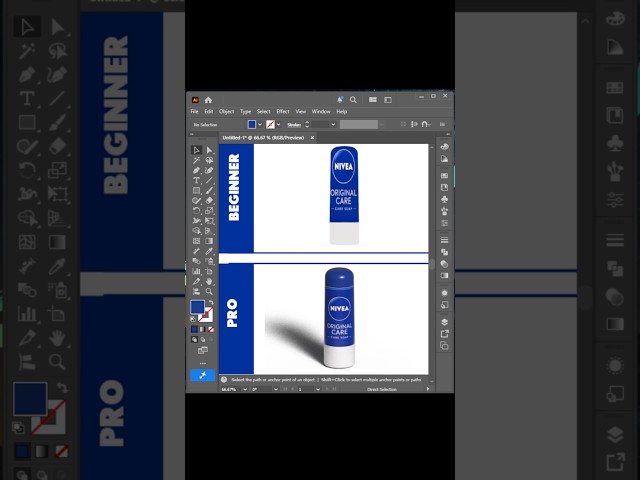This screenshot has width=640, height=480.
Task: Switch to Untitled-1 document tab
Action: [x=263, y=138]
